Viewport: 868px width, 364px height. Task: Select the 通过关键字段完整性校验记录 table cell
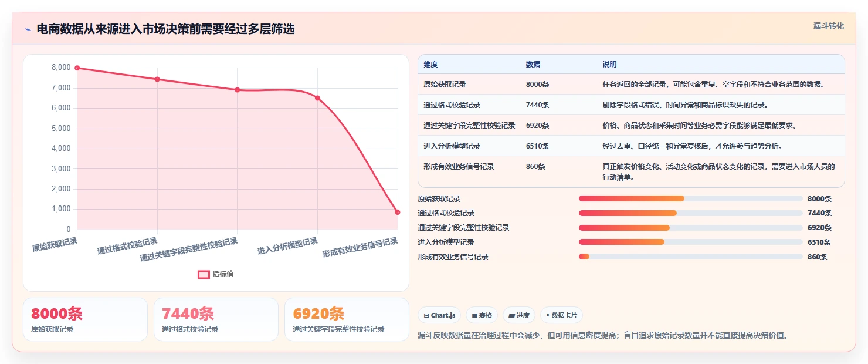tap(469, 126)
